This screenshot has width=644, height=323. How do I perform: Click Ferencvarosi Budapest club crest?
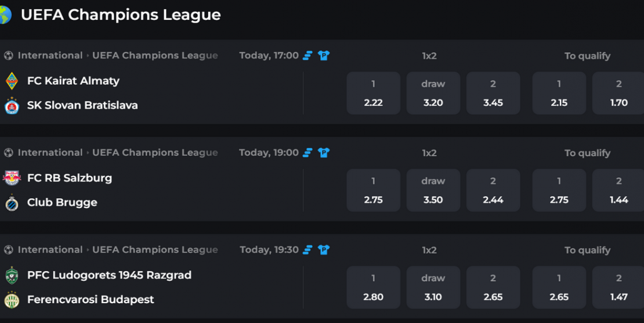12,300
